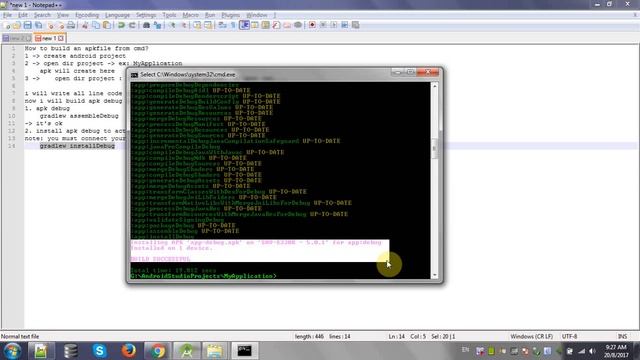
Task: Open the View menu
Action: tap(63, 15)
